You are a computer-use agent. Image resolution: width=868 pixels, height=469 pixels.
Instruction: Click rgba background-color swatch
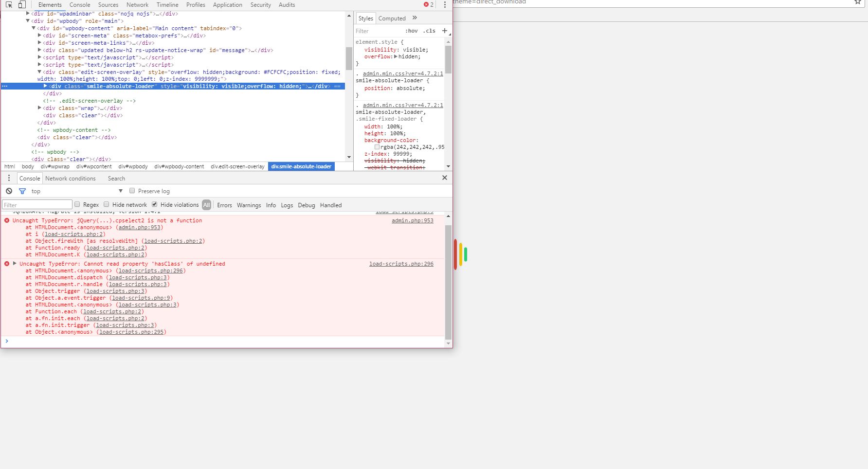pyautogui.click(x=377, y=147)
